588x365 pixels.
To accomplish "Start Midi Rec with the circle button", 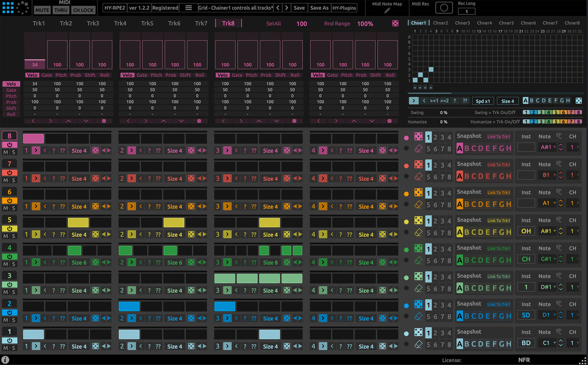I will click(444, 8).
